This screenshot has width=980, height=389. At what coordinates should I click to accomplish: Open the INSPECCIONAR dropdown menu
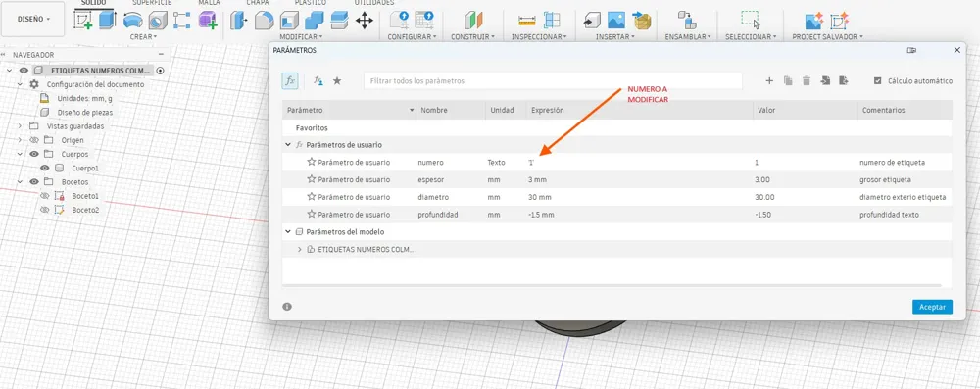tap(539, 37)
